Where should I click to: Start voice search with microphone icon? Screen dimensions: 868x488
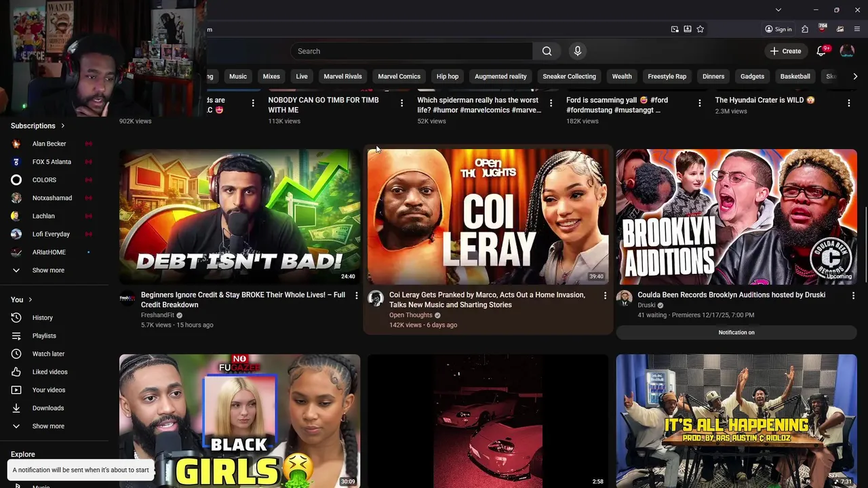point(578,51)
